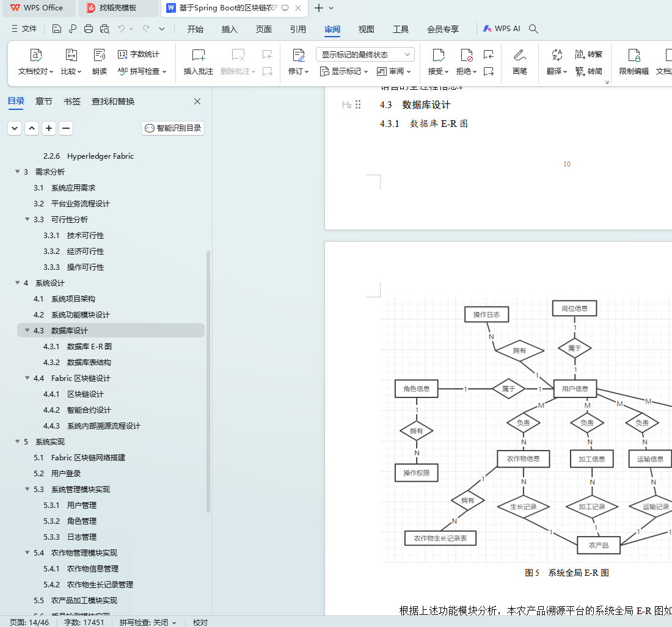This screenshot has height=627, width=672.
Task: Select the 画笔 pen tool
Action: point(519,62)
